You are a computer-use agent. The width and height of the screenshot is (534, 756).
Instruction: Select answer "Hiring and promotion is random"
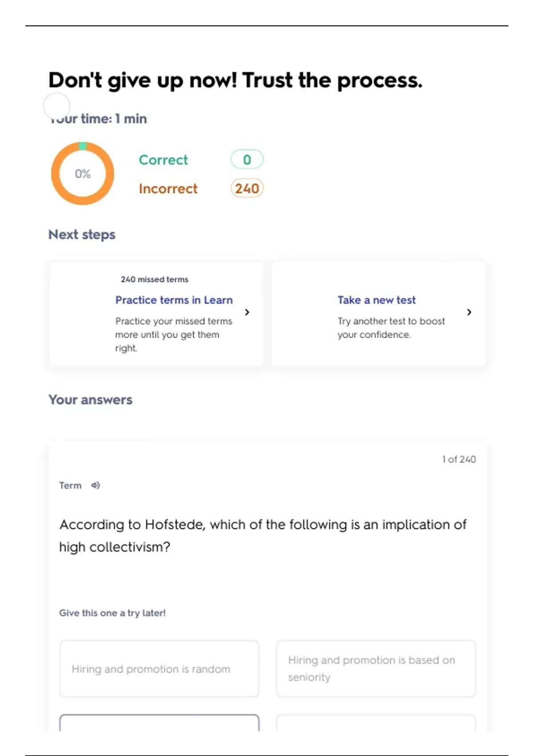click(x=159, y=669)
